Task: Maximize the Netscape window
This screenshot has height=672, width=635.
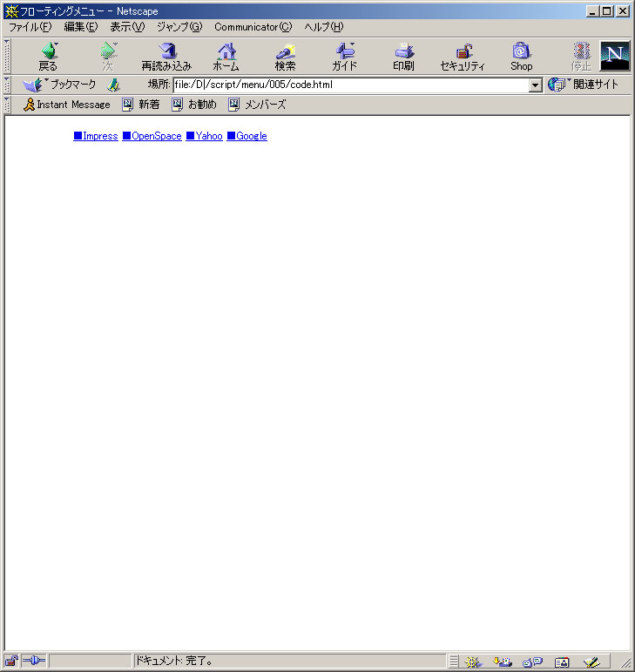Action: 607,11
